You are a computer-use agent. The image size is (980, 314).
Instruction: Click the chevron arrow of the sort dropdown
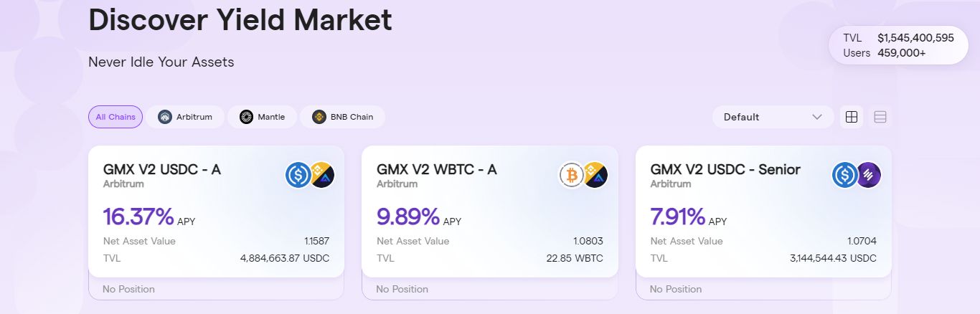point(817,117)
